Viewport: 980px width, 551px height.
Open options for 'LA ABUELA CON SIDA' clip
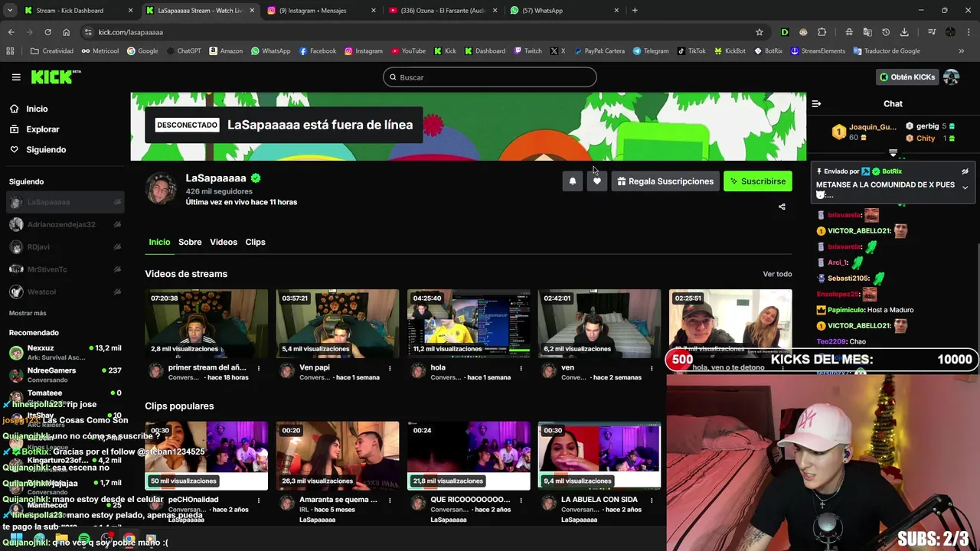[x=652, y=500]
